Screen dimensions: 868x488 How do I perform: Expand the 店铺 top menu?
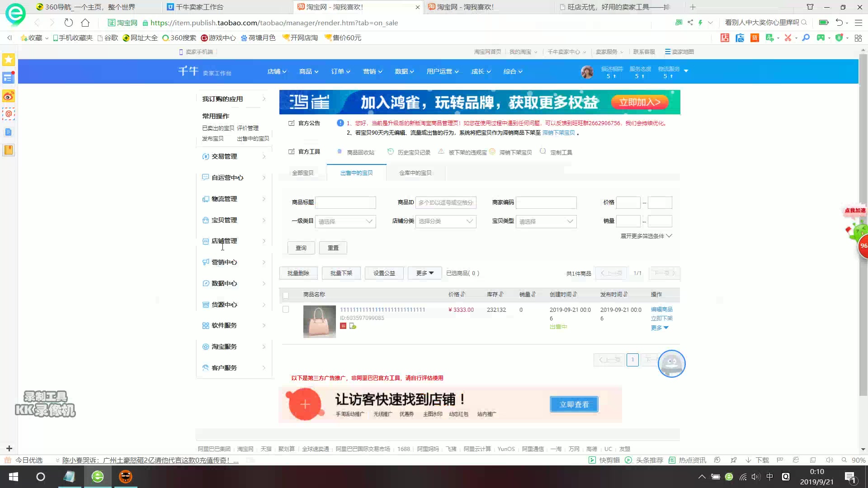click(277, 71)
